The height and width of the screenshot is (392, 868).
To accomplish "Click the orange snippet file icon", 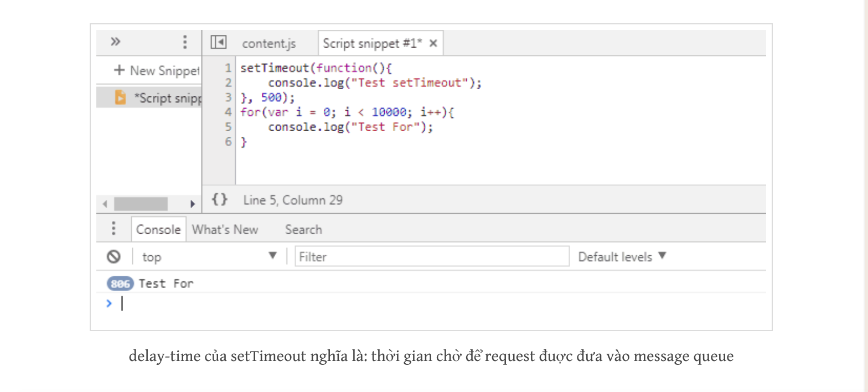I will [120, 97].
